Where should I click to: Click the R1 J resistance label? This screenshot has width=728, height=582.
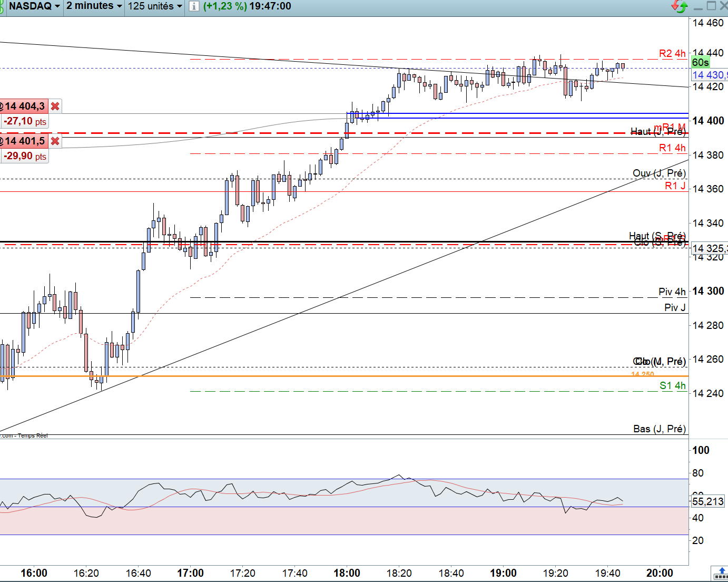coord(675,186)
